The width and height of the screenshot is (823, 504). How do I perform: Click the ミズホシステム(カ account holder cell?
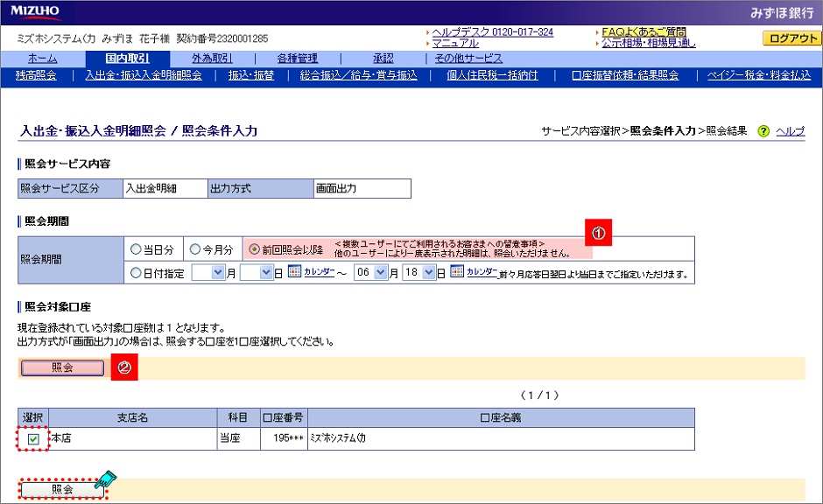(501, 439)
